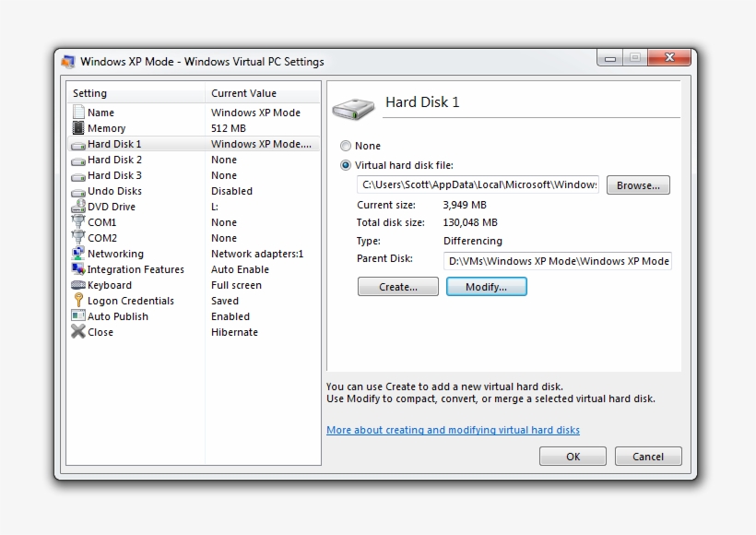756x535 pixels.
Task: Click the Hibernate value
Action: tap(234, 332)
